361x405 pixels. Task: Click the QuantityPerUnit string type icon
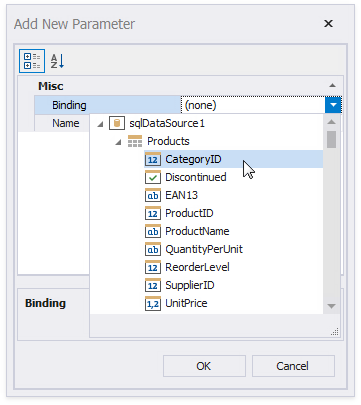[x=153, y=249]
